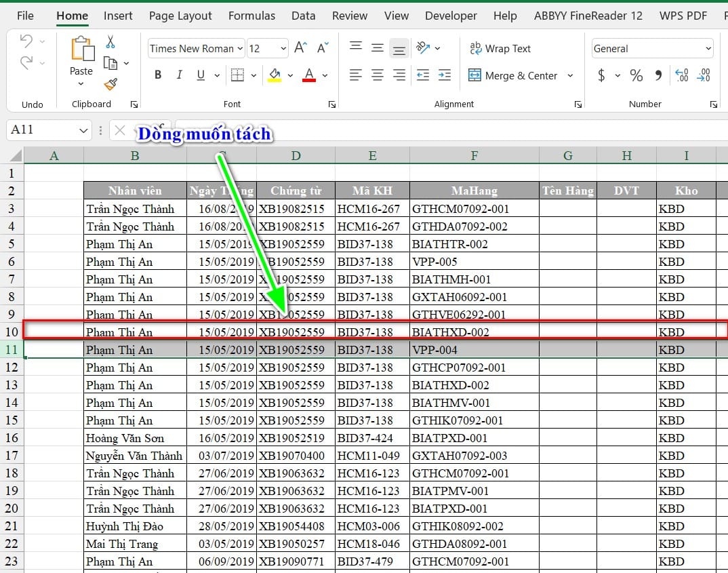The height and width of the screenshot is (573, 728).
Task: Select the row 10 header
Action: click(12, 332)
